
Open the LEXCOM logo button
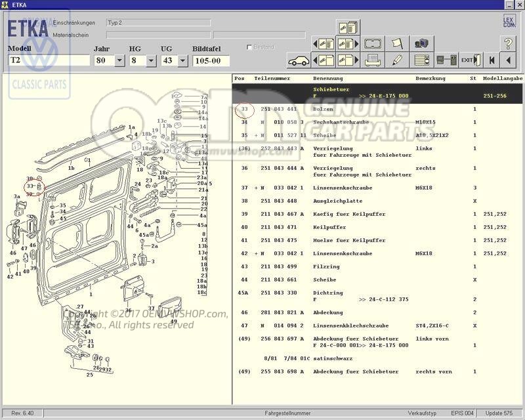pos(509,21)
